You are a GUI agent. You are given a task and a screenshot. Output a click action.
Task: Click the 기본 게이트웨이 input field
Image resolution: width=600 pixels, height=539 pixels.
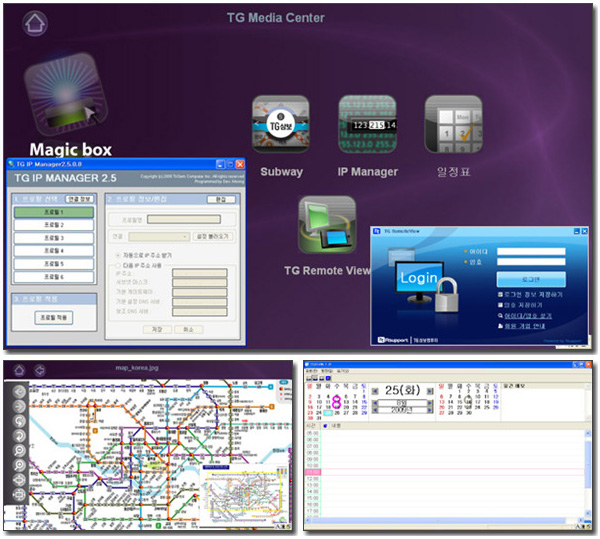(199, 292)
